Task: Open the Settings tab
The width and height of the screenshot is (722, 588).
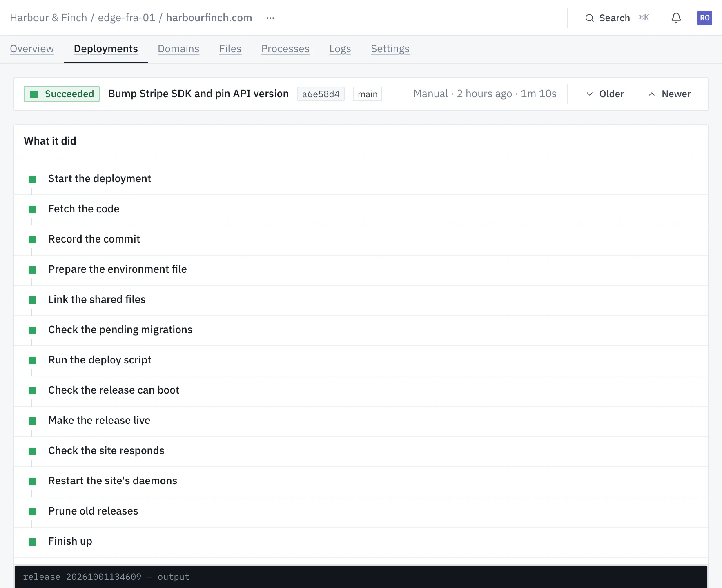Action: [x=390, y=49]
